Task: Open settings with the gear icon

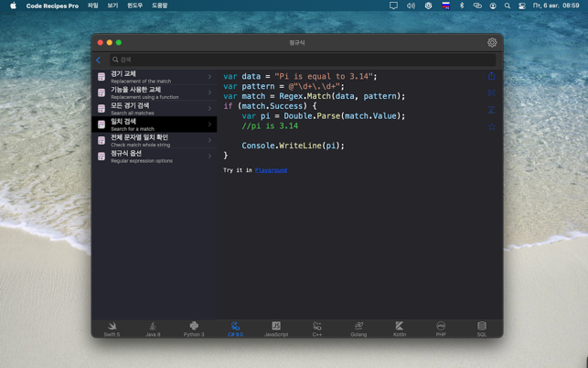Action: [492, 42]
